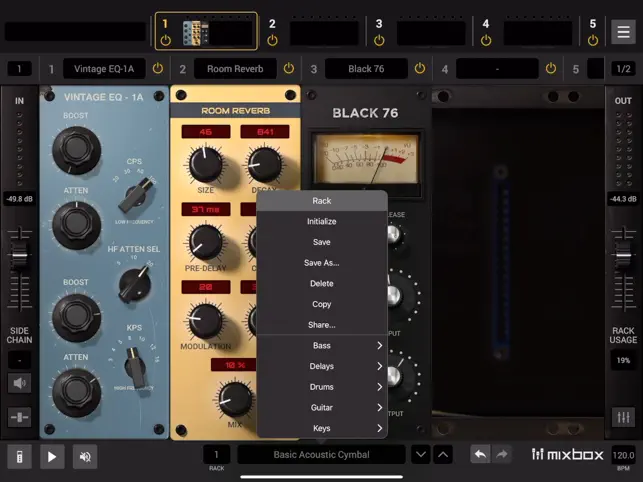Open empty slot 4 selector

497,69
